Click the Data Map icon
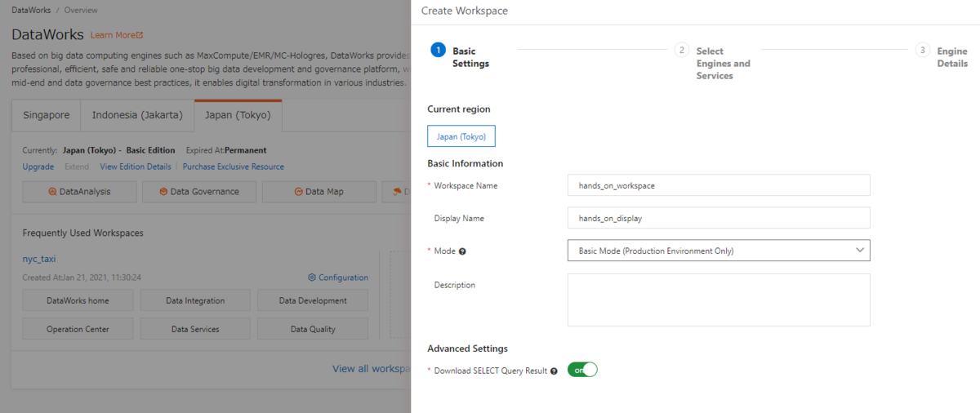The image size is (980, 413). [x=299, y=192]
